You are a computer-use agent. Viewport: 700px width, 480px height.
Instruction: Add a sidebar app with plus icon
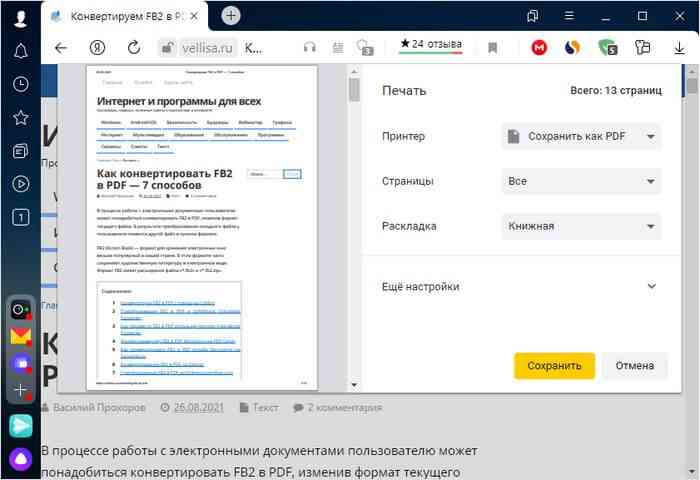(21, 390)
